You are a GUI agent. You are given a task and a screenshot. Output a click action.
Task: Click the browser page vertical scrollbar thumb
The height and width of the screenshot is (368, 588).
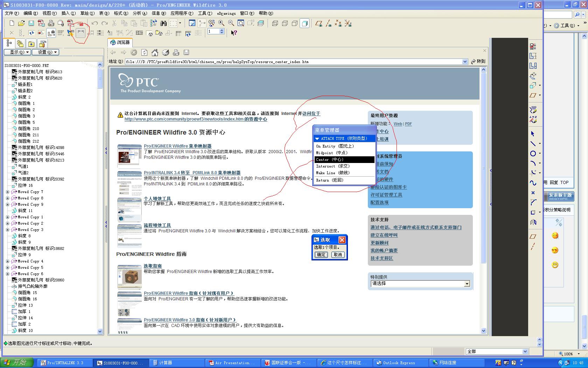coord(483,168)
